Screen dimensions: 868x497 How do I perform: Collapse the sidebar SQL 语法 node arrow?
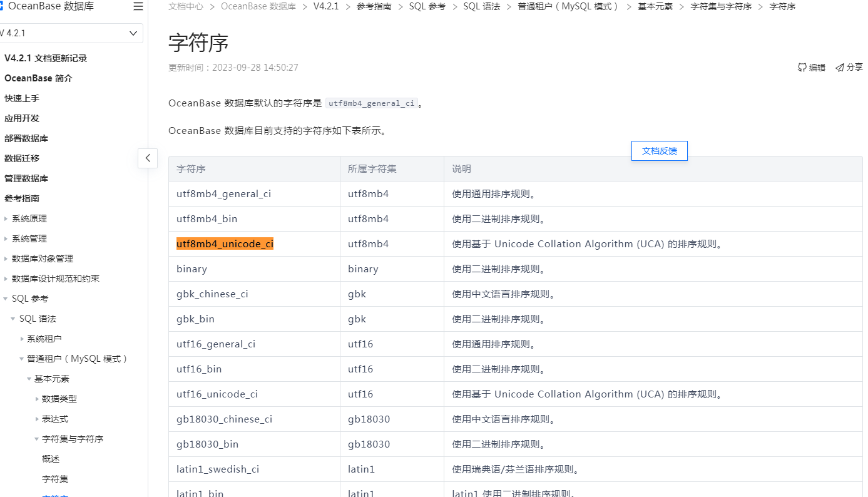[13, 319]
